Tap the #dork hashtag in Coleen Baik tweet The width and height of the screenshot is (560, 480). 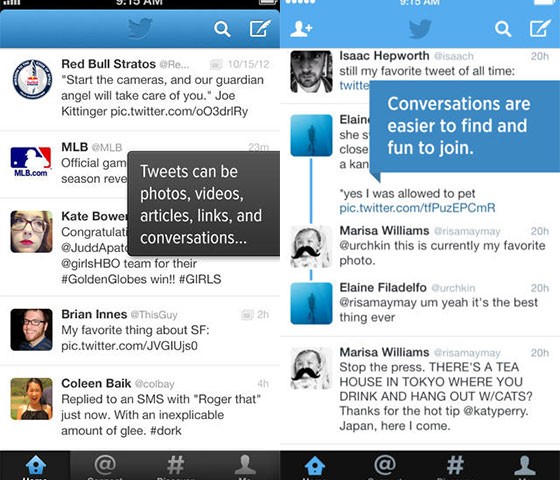(166, 430)
